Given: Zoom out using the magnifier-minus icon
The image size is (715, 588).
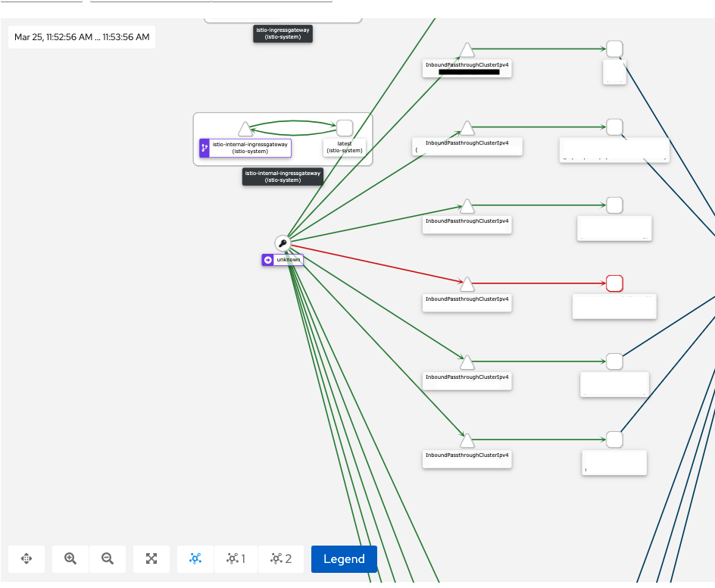Looking at the screenshot, I should pos(107,558).
